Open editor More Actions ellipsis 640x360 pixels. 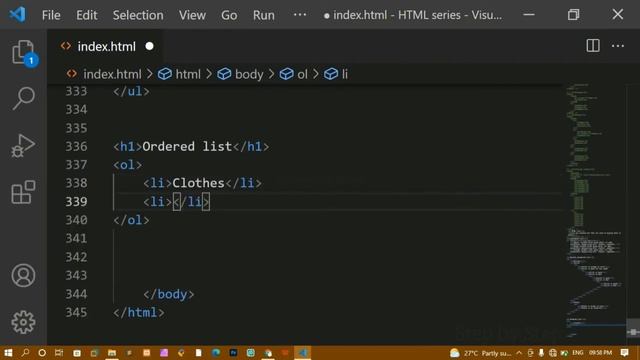pyautogui.click(x=618, y=46)
